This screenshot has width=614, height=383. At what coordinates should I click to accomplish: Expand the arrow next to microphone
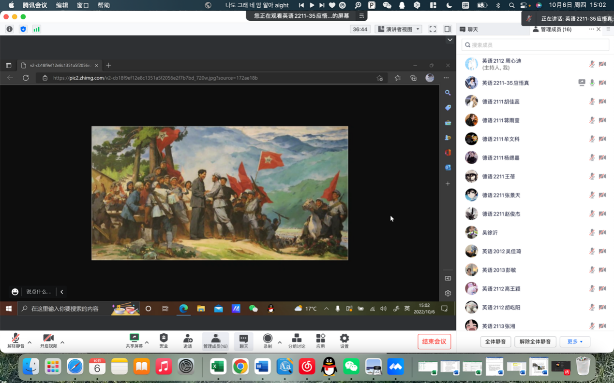[29, 343]
